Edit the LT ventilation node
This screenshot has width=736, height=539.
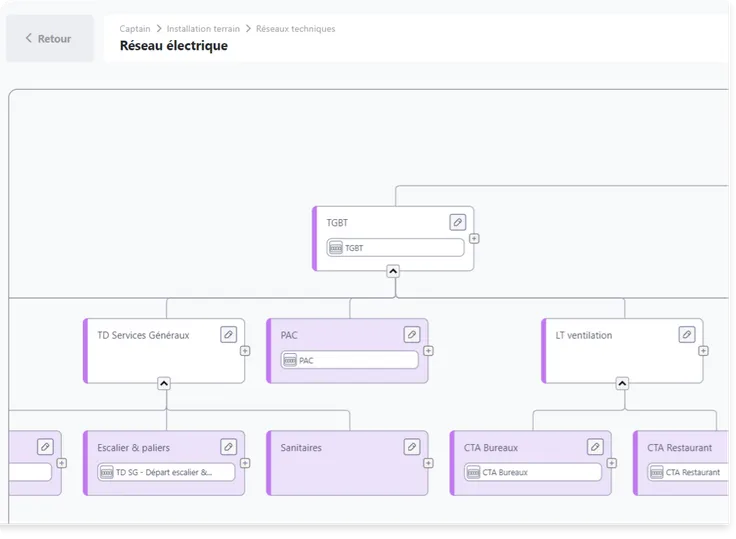687,335
